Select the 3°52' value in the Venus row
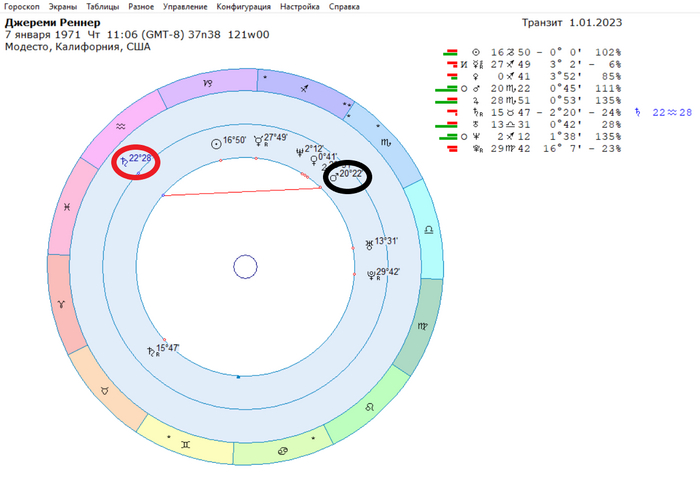Screen dimensions: 700x484 566,77
